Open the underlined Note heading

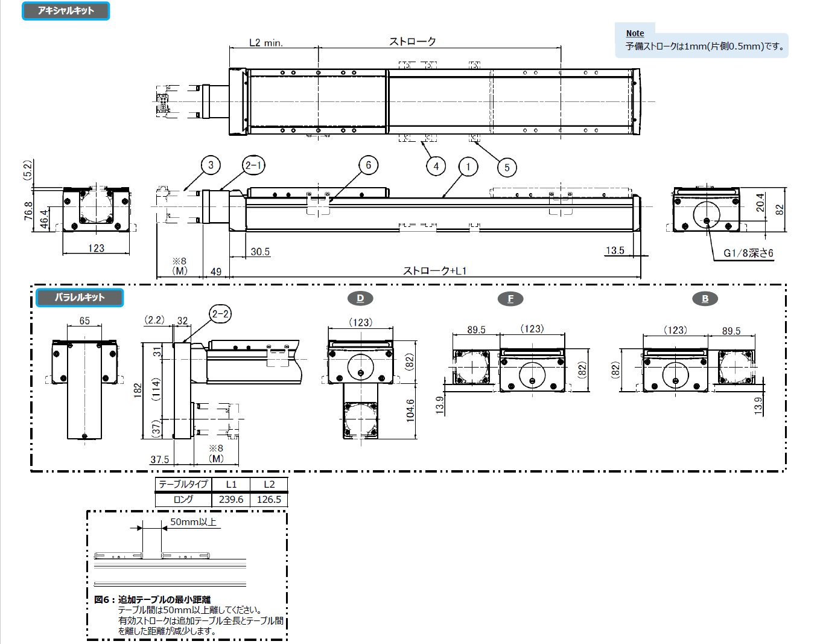point(635,33)
